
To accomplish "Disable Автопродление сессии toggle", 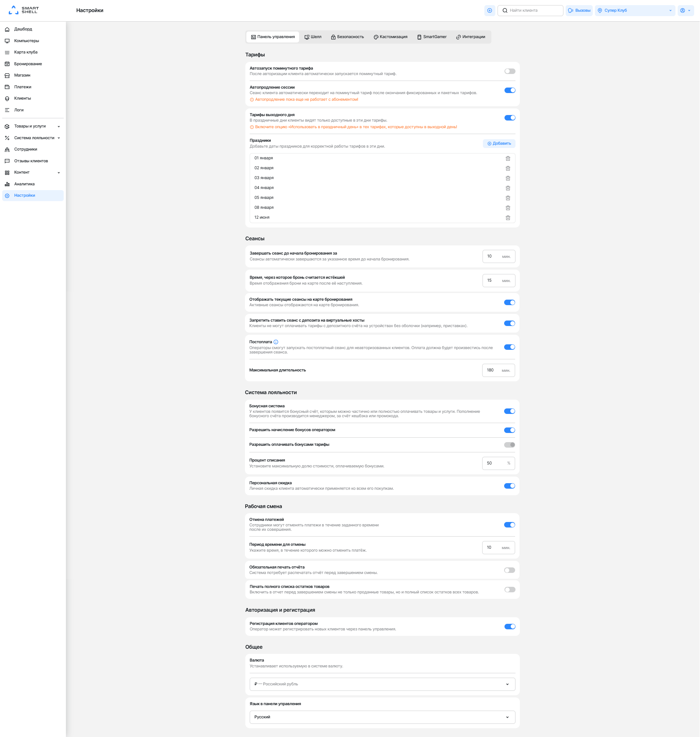I will tap(510, 90).
